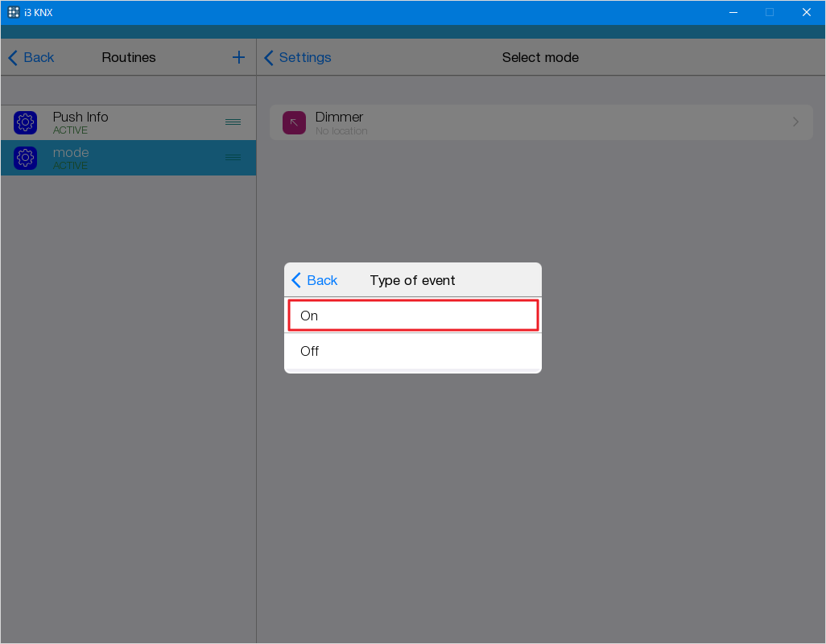The width and height of the screenshot is (826, 644).
Task: Select the Off event type
Action: click(412, 351)
